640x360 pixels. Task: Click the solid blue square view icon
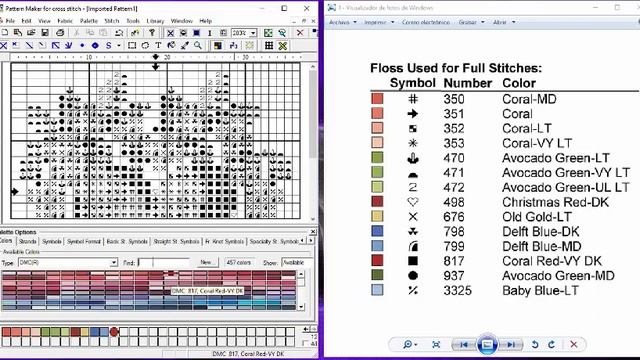(x=196, y=33)
